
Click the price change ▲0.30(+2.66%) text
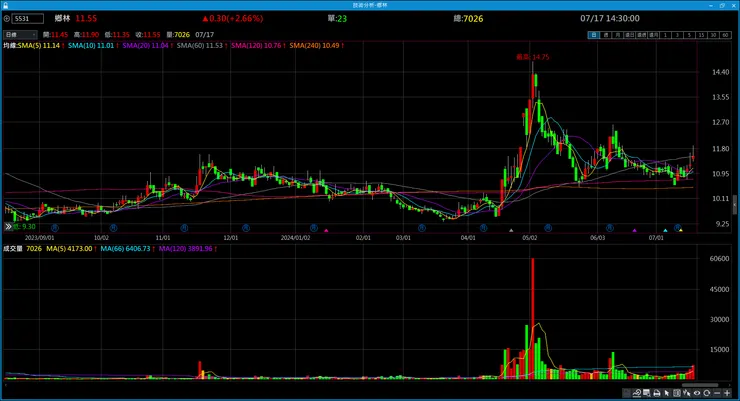pos(233,18)
